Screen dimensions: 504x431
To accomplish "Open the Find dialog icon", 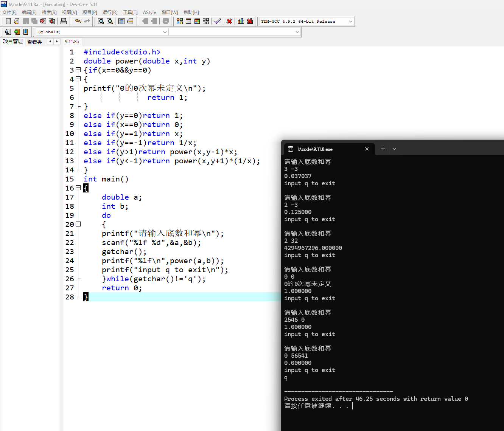I will click(101, 21).
